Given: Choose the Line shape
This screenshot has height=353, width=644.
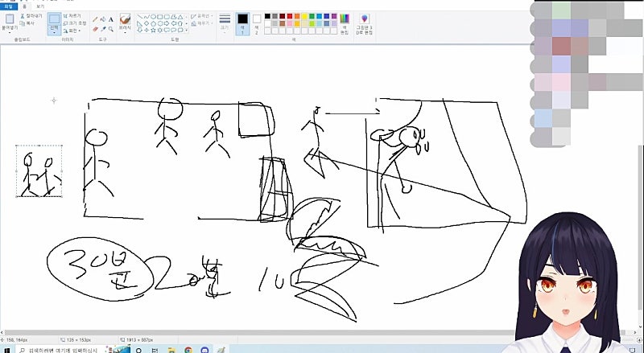Looking at the screenshot, I should coord(139,17).
